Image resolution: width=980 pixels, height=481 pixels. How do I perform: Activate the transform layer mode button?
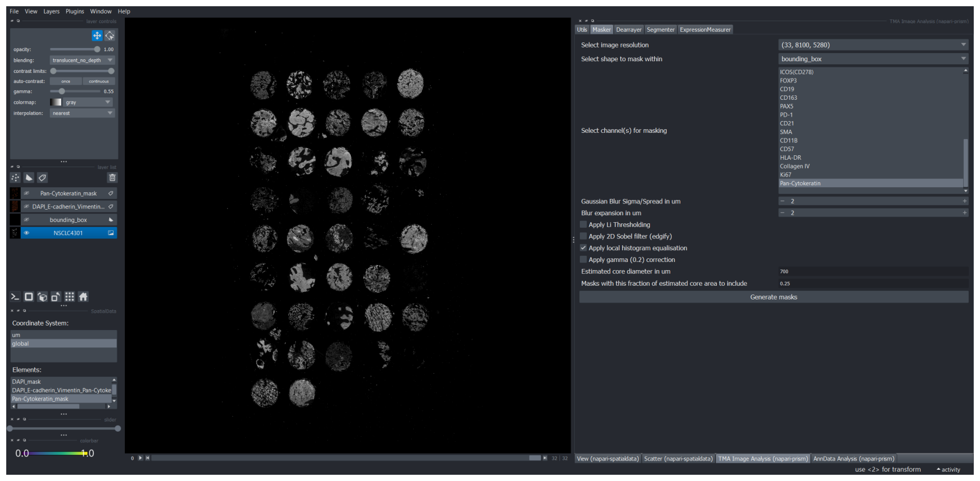click(x=110, y=36)
